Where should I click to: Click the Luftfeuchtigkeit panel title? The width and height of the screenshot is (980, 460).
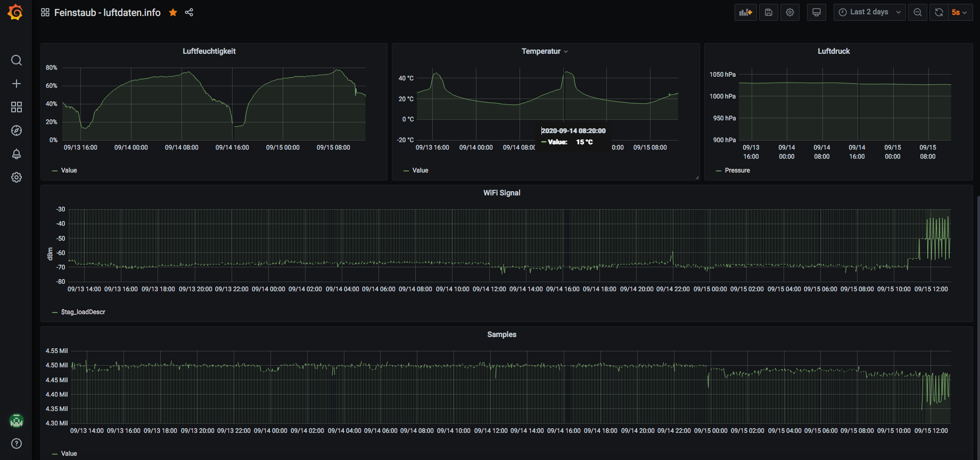[209, 51]
